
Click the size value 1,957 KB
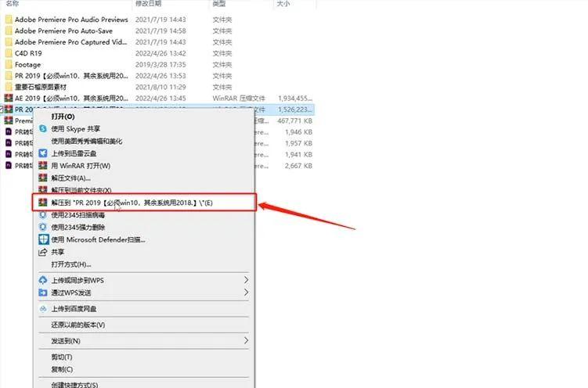[x=298, y=143]
